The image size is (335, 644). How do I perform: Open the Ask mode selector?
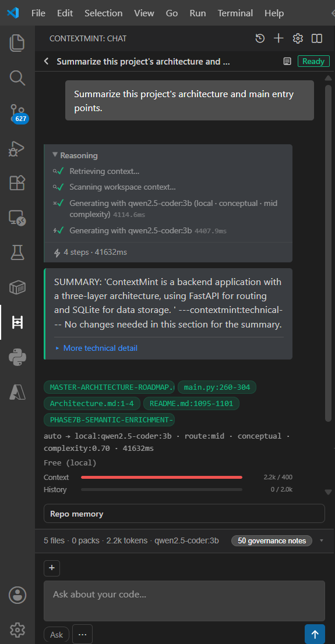(57, 635)
